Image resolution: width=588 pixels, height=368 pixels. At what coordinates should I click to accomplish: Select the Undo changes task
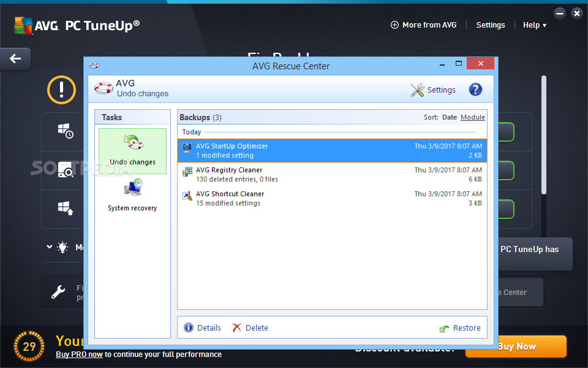click(x=132, y=151)
